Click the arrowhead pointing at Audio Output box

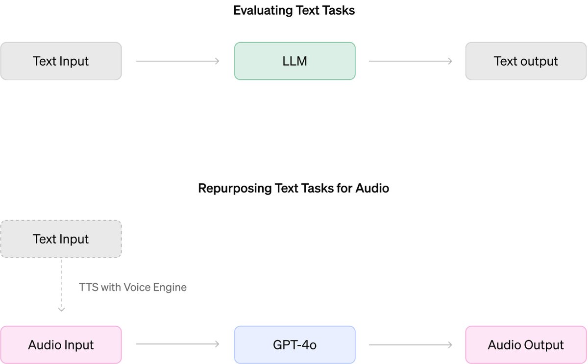449,345
